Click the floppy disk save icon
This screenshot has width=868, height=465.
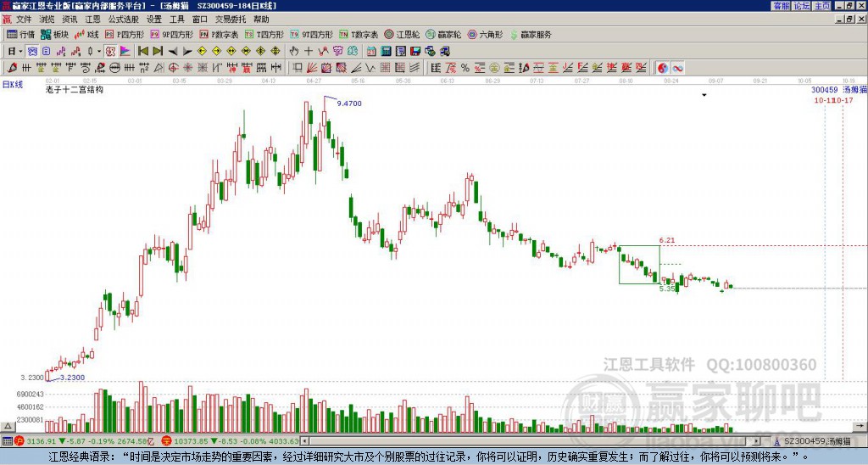coord(415,52)
